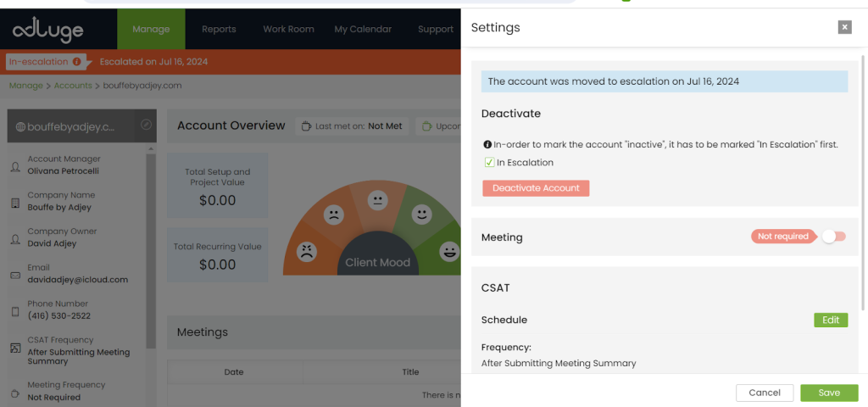Select the neutral face mood icon
Image resolution: width=868 pixels, height=407 pixels.
(378, 201)
